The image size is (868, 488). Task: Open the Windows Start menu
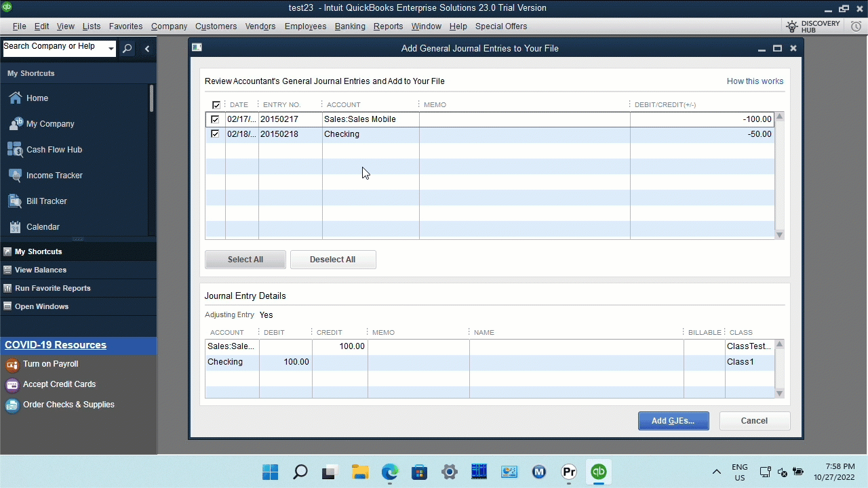[270, 472]
